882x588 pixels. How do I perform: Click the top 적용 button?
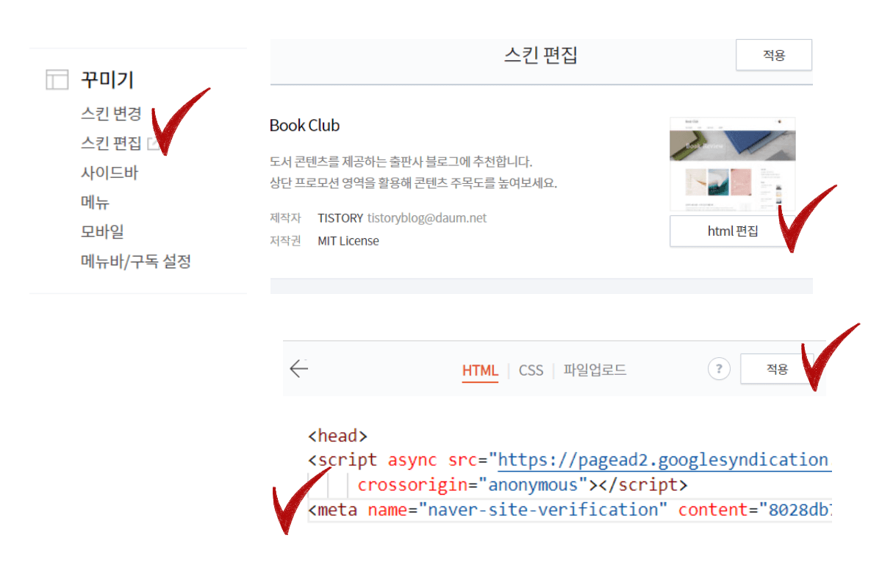[x=773, y=54]
